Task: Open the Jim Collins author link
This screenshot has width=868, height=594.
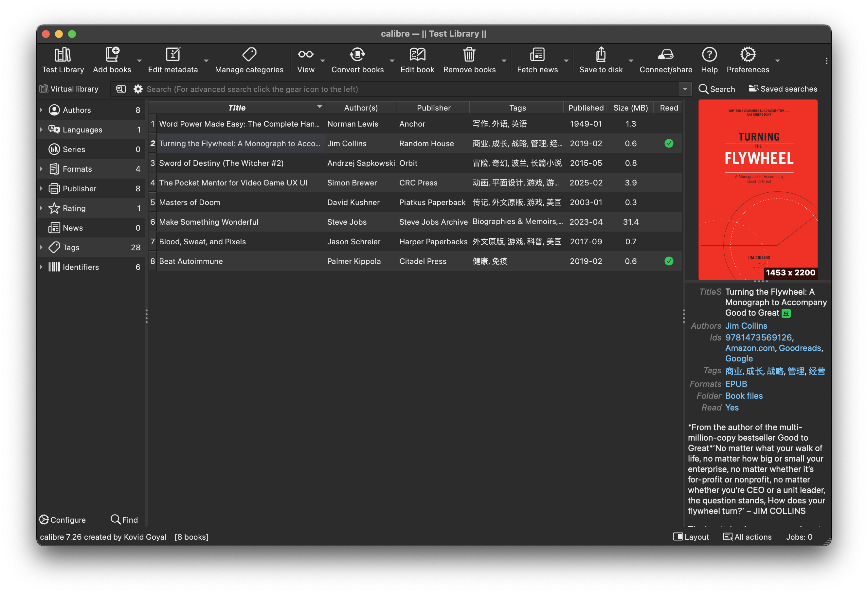Action: point(746,325)
